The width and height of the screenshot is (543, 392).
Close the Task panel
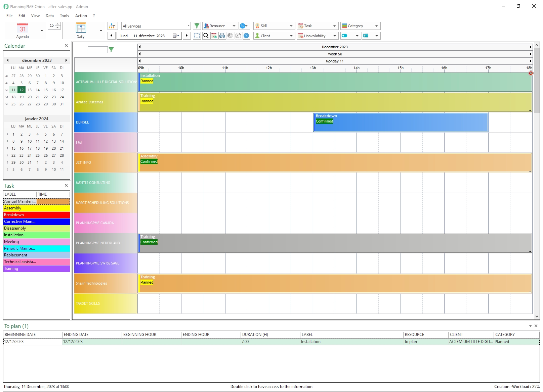tap(66, 186)
